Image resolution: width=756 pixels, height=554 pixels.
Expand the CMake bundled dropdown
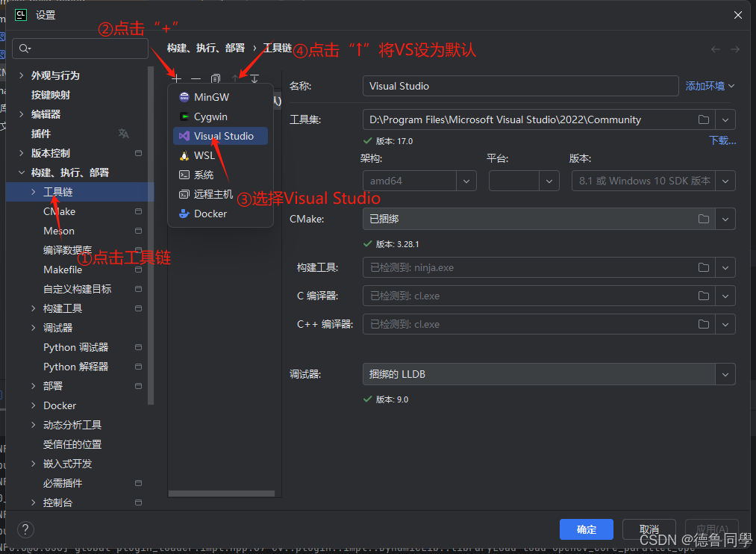pos(725,219)
